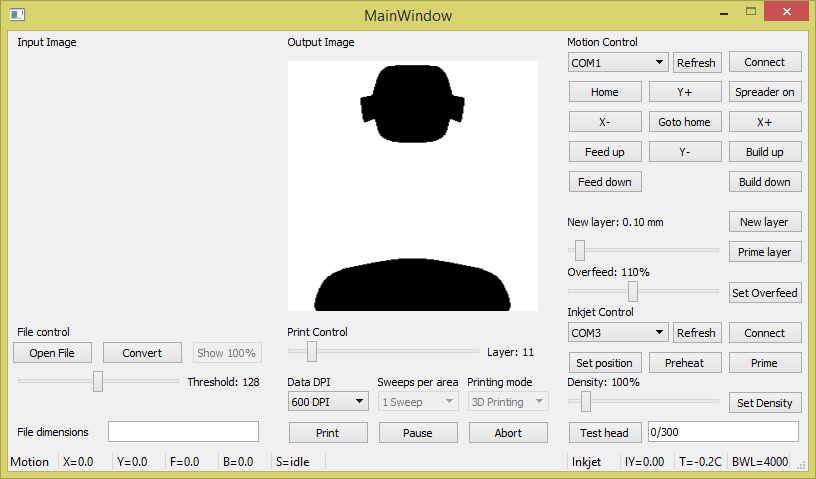This screenshot has width=816, height=479.
Task: Click the Build down button
Action: coord(764,182)
